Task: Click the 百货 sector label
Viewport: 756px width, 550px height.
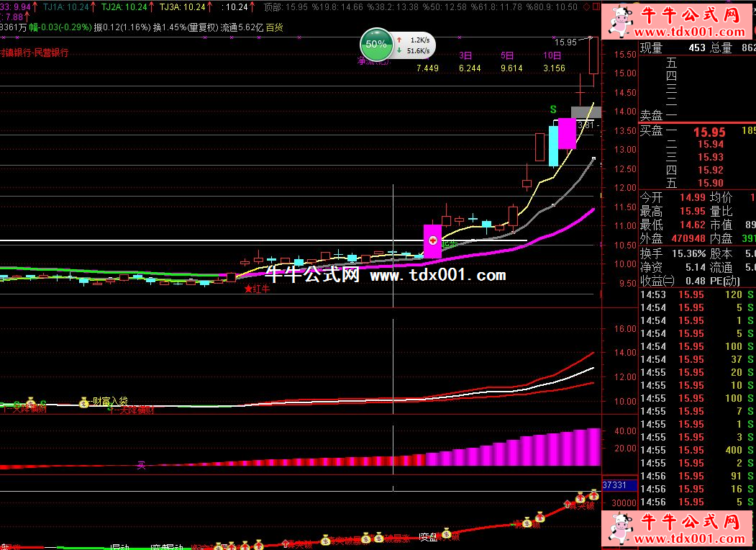Action: click(274, 27)
